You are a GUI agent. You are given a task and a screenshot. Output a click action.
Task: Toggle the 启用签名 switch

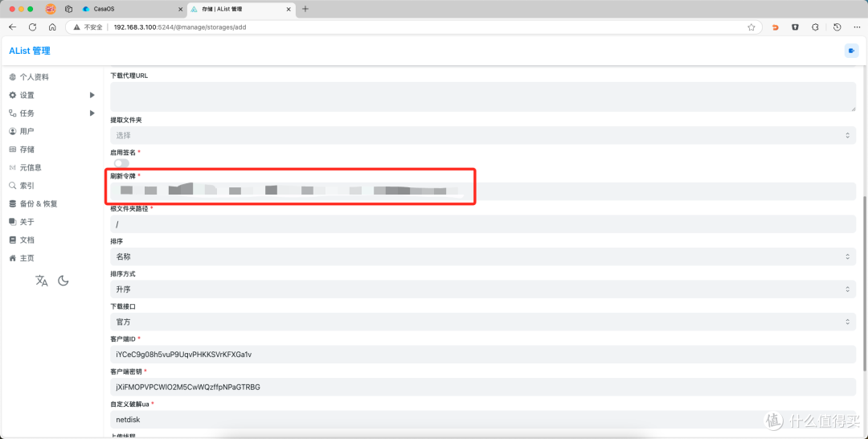click(121, 163)
